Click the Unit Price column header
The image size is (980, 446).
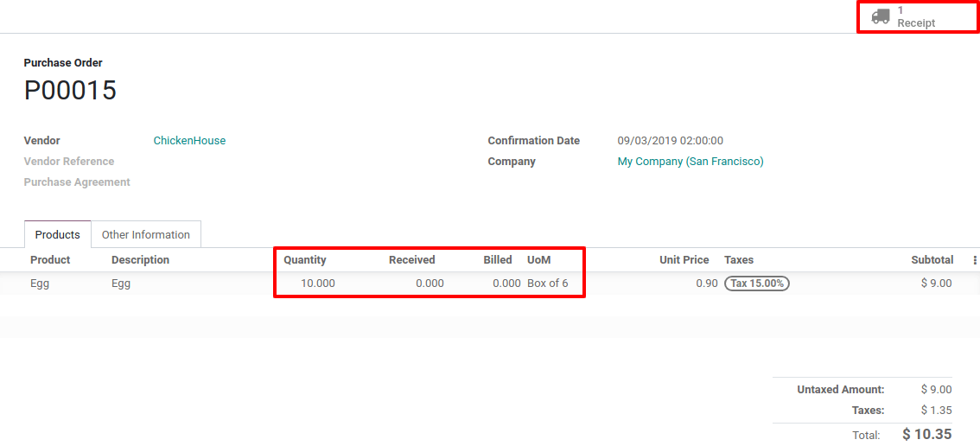pyautogui.click(x=684, y=260)
